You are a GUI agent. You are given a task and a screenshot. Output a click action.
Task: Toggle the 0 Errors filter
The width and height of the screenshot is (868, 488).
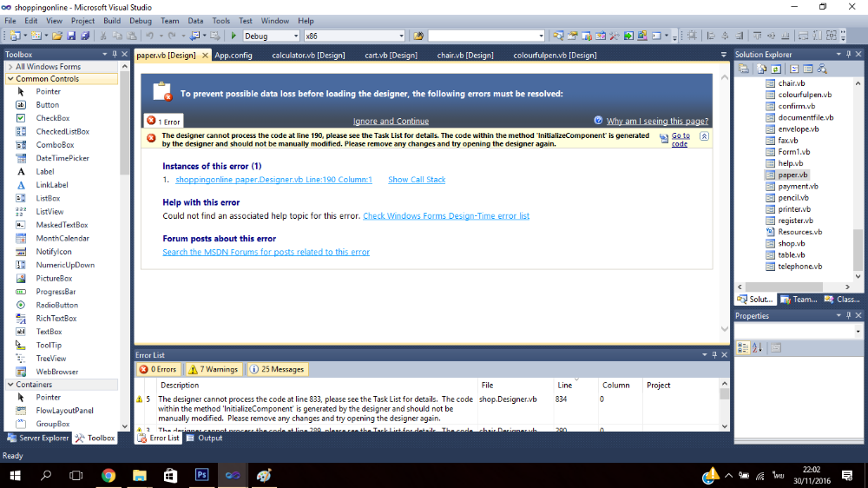coord(159,369)
